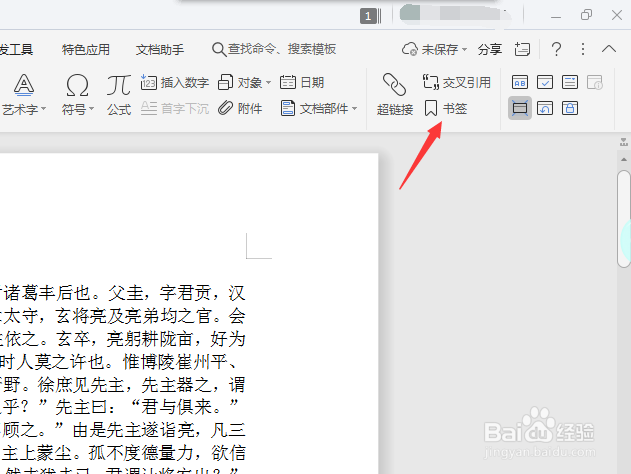
Task: Insert the AB text field form control
Action: click(520, 82)
